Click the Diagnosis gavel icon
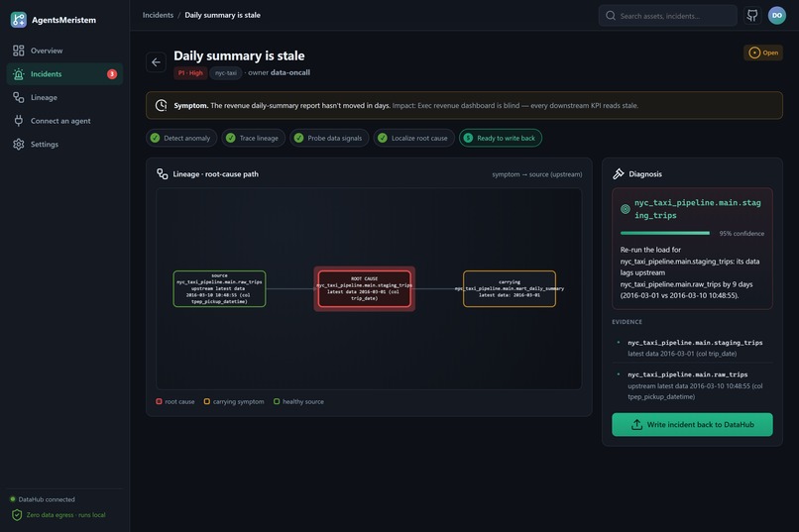Screen dimensions: 799x532 (x=619, y=174)
